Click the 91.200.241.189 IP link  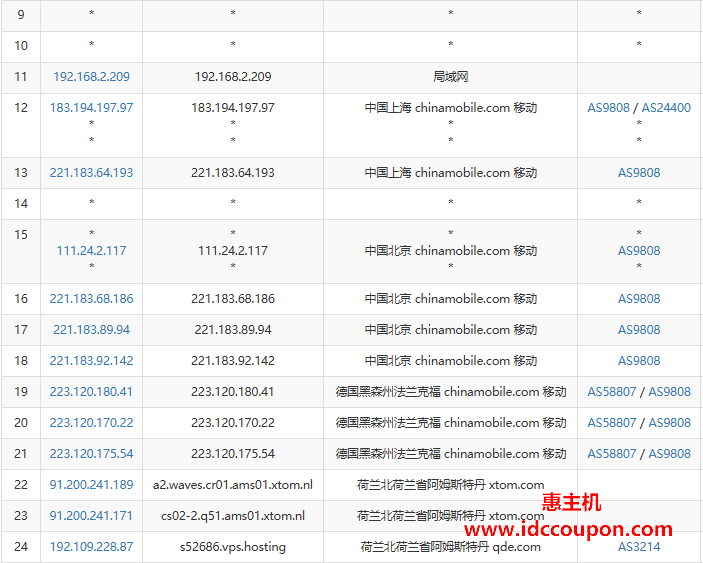pos(91,485)
